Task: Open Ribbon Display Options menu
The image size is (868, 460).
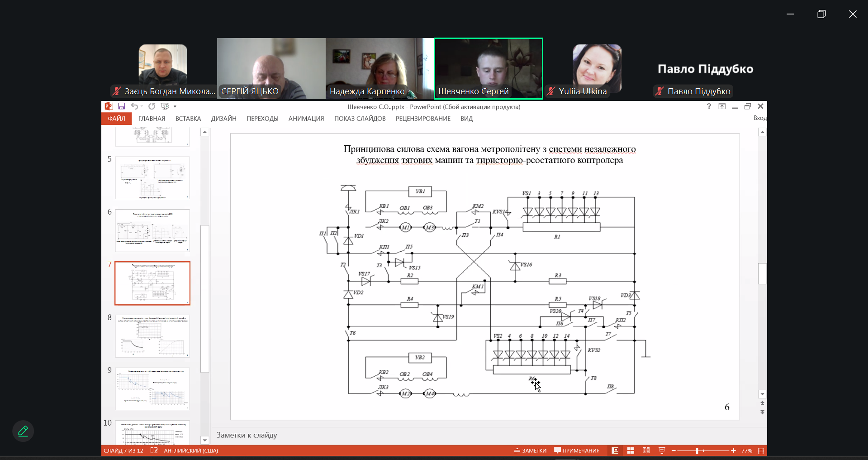Action: 722,106
